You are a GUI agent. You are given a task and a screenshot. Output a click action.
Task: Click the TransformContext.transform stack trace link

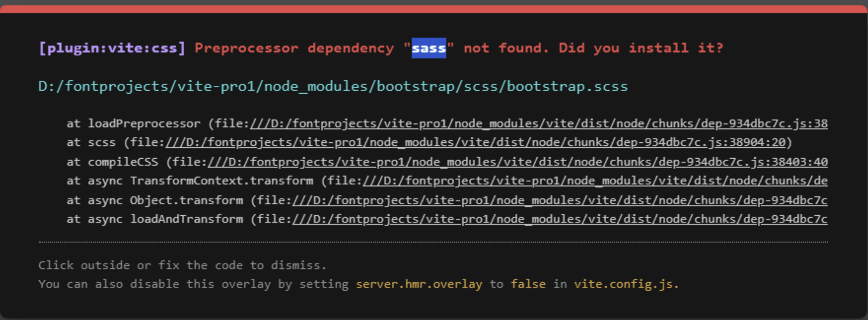click(x=595, y=181)
